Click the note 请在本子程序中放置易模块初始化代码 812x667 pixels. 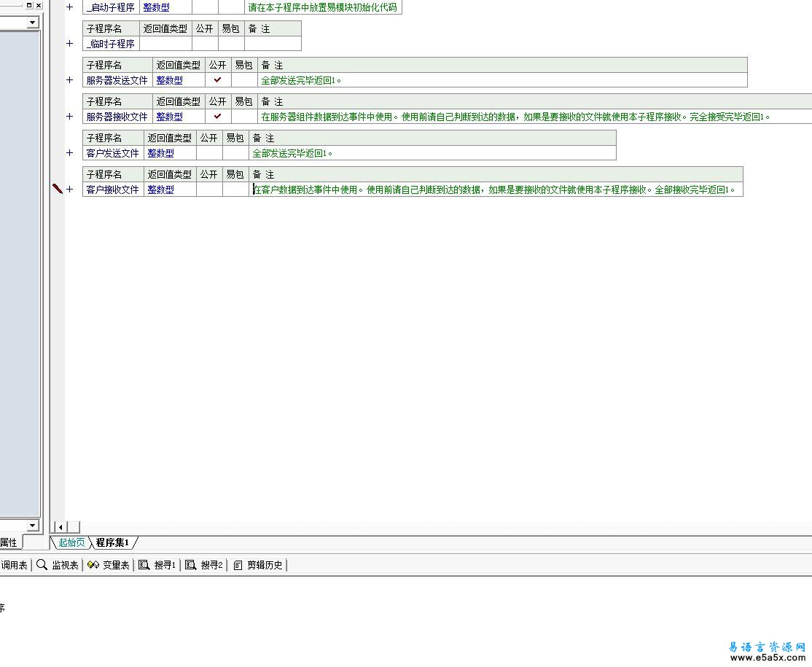tap(322, 7)
